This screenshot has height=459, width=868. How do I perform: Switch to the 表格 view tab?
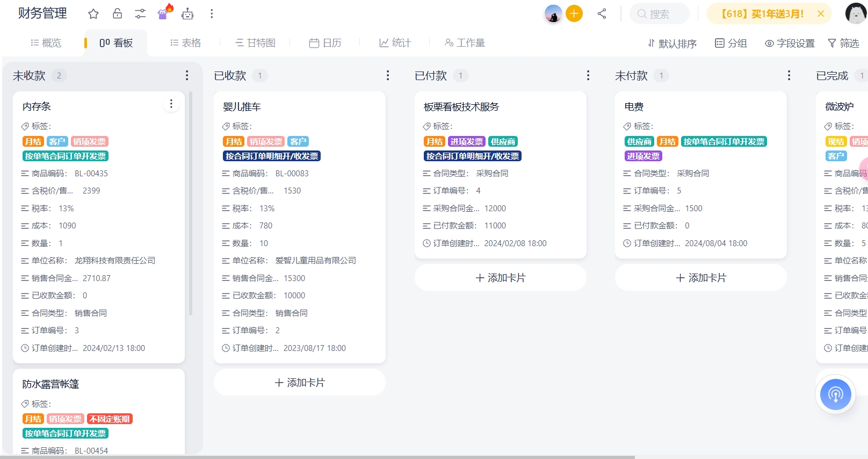[185, 43]
